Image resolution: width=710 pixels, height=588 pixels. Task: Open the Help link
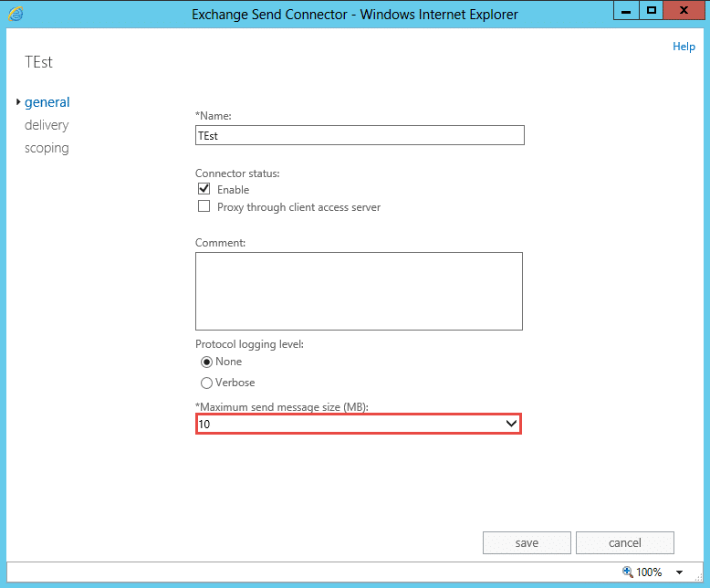[684, 47]
